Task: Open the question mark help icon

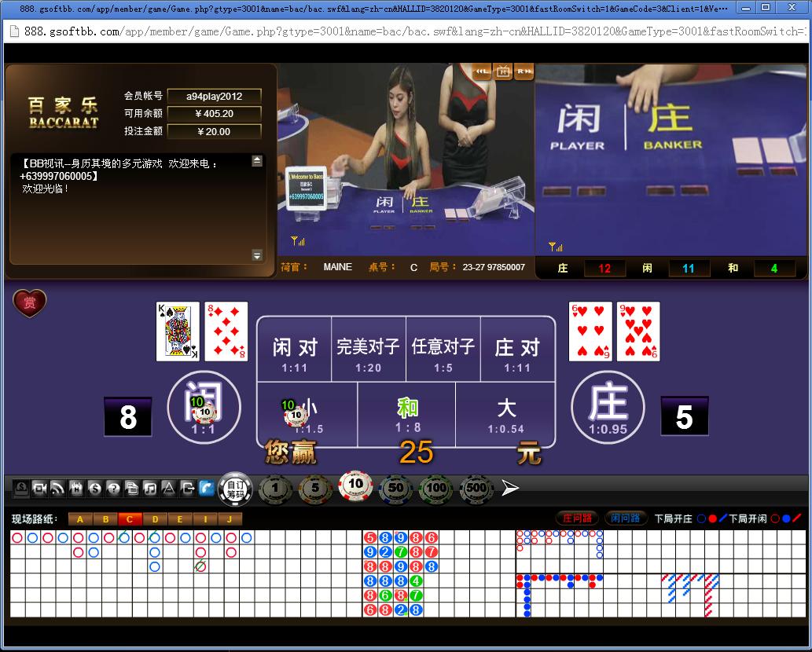Action: click(x=113, y=489)
